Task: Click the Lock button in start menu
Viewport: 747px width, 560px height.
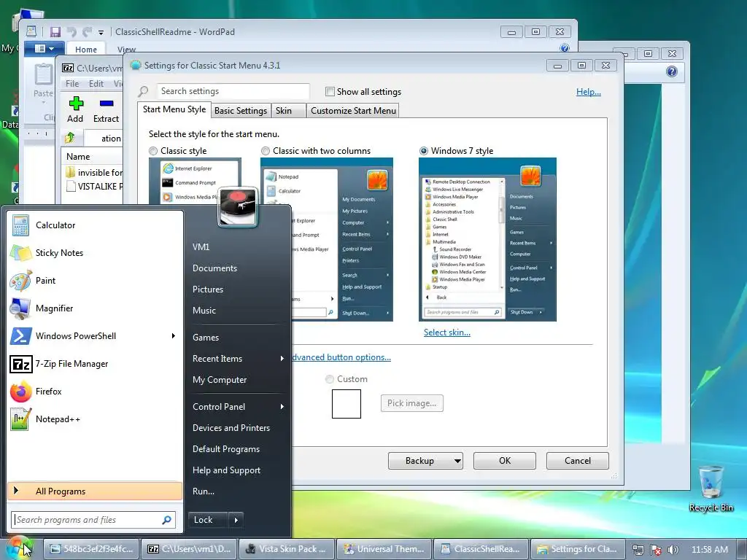Action: point(208,520)
